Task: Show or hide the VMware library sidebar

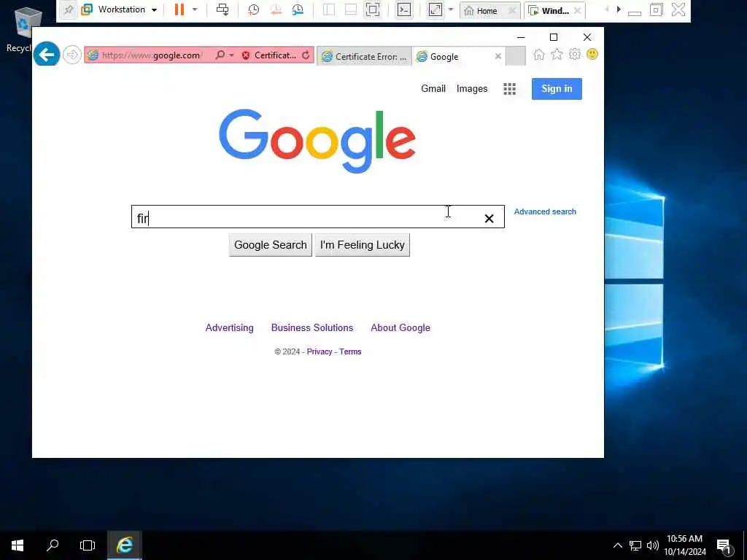Action: (x=329, y=9)
